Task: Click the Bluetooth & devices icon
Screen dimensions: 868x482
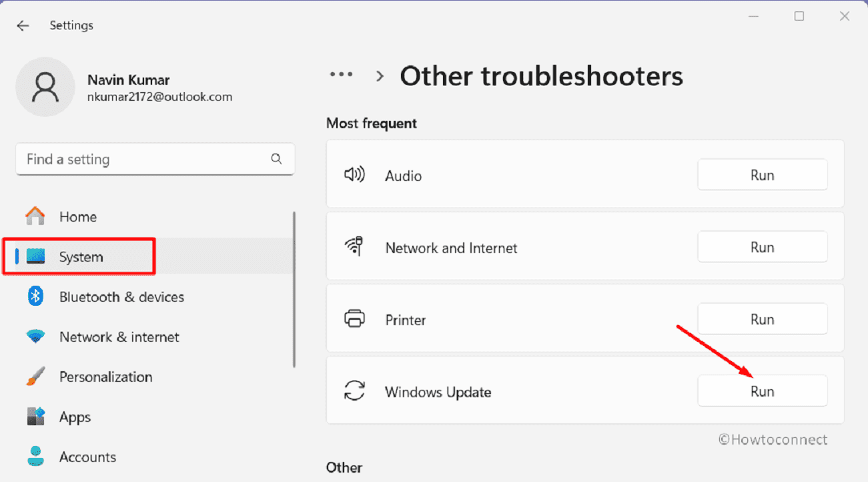Action: point(35,296)
